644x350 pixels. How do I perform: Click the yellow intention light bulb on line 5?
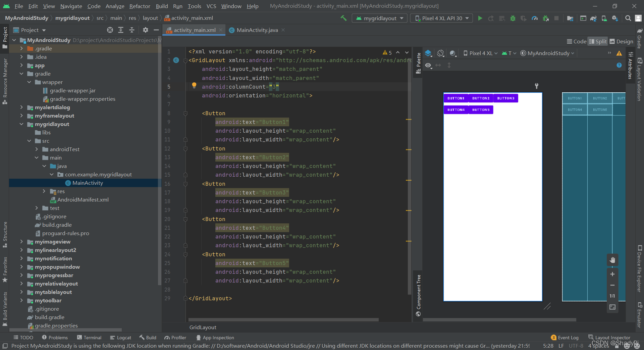pos(194,85)
